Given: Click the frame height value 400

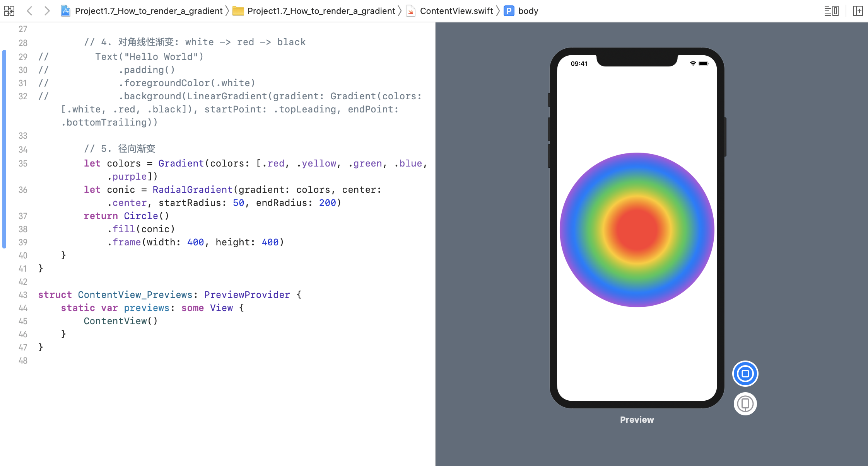Looking at the screenshot, I should (x=270, y=242).
